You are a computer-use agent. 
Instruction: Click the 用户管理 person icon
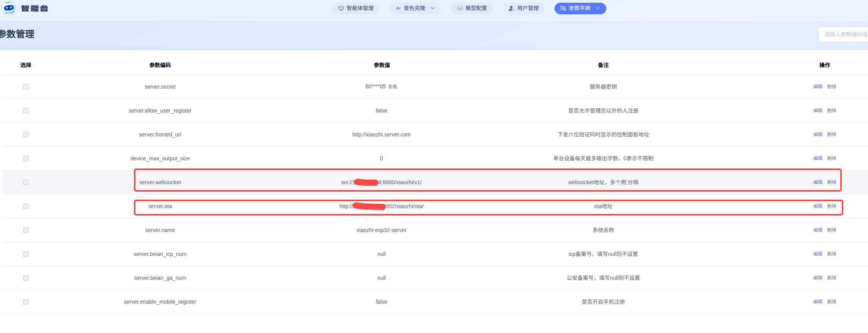511,8
